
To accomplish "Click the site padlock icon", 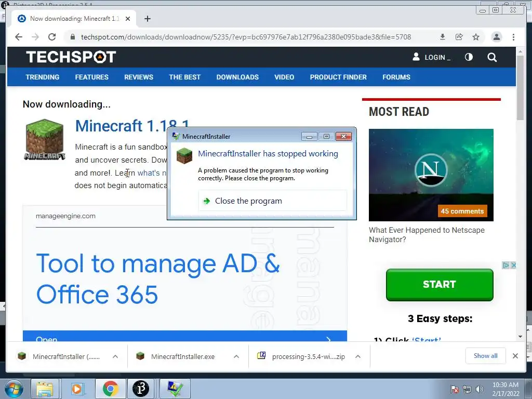I will [72, 37].
